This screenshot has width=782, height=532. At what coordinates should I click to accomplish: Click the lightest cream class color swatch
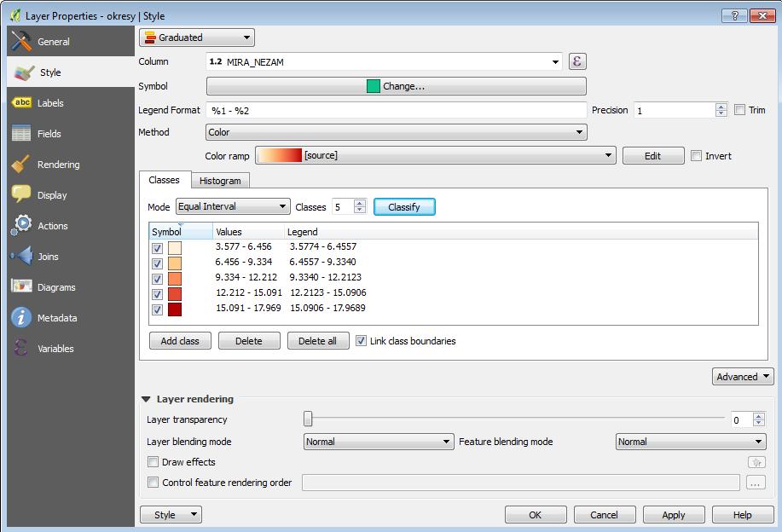175,248
